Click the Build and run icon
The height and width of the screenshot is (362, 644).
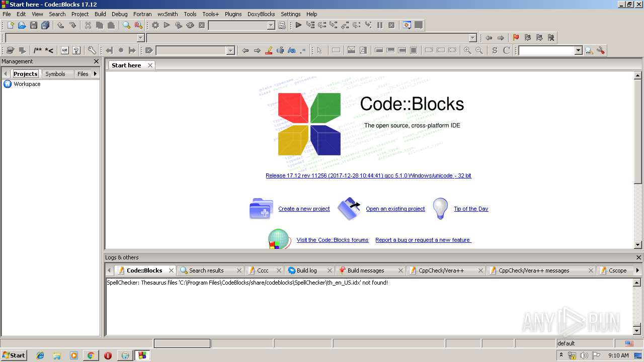coord(178,25)
